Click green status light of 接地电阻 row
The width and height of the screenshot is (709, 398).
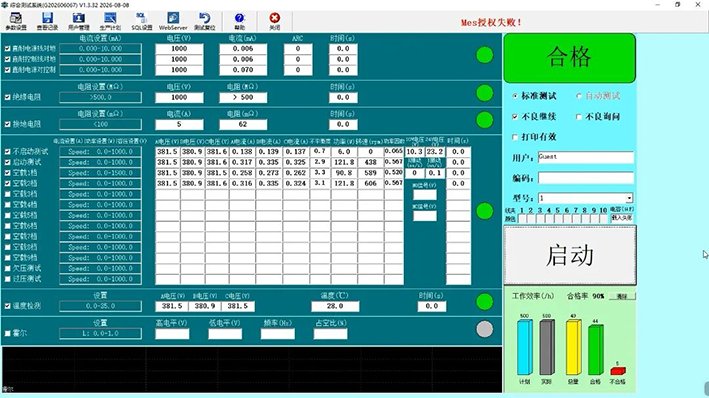485,120
